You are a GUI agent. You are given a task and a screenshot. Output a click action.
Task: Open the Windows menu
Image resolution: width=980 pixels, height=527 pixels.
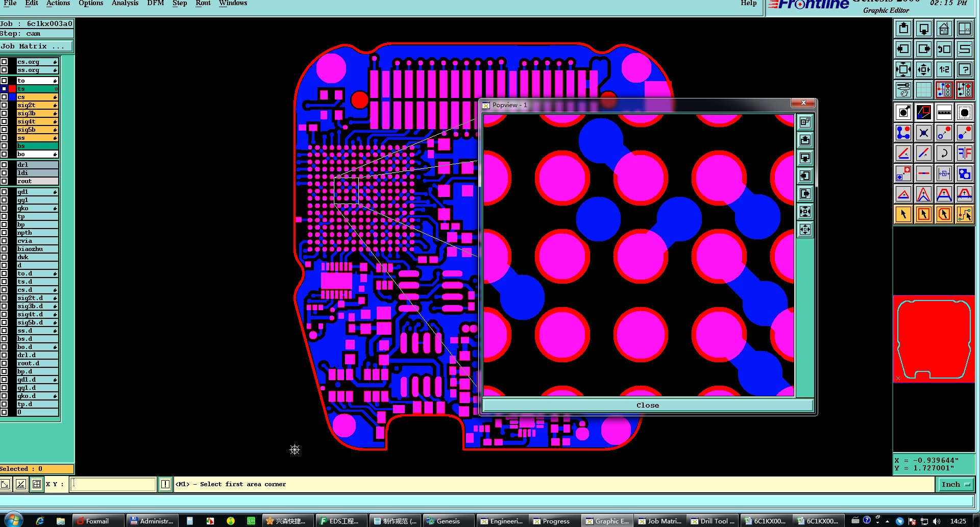point(233,3)
